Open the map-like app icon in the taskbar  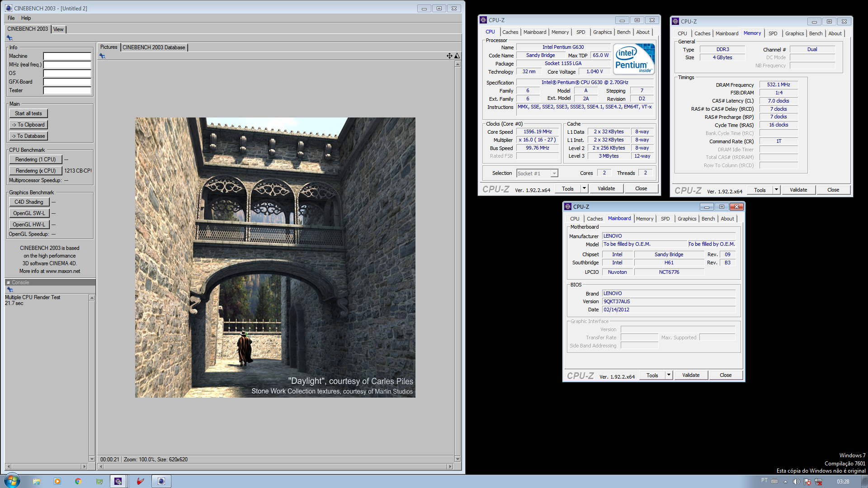(x=99, y=481)
